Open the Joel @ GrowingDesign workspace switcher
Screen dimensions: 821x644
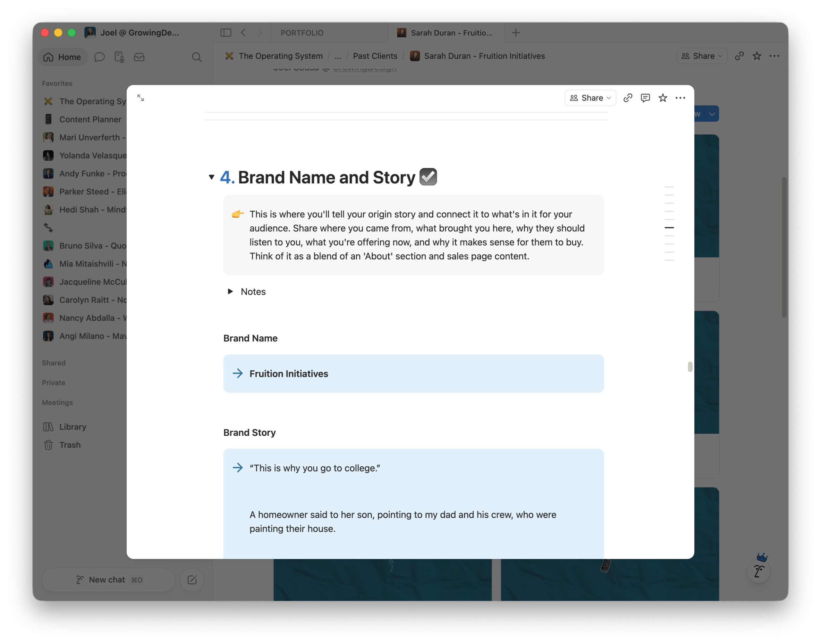132,33
